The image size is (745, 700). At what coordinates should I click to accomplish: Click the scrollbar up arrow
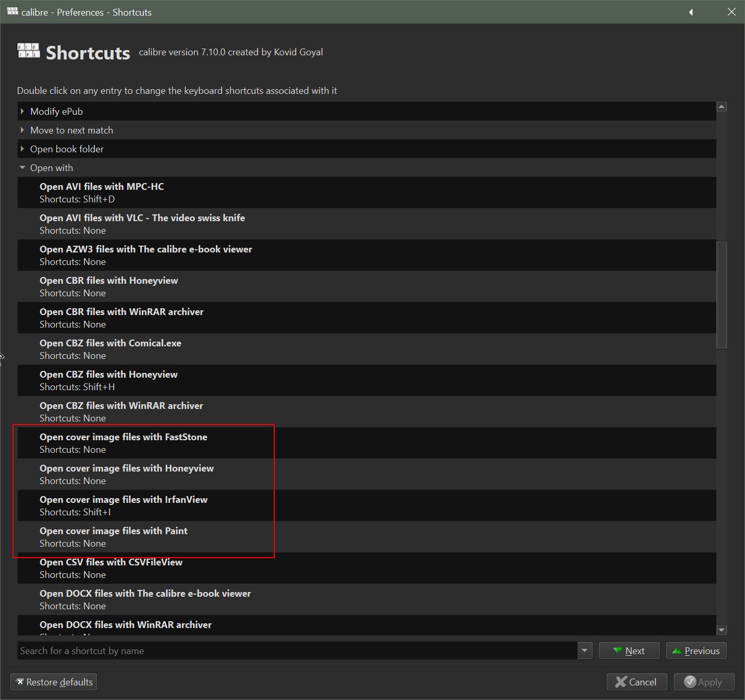tap(722, 106)
